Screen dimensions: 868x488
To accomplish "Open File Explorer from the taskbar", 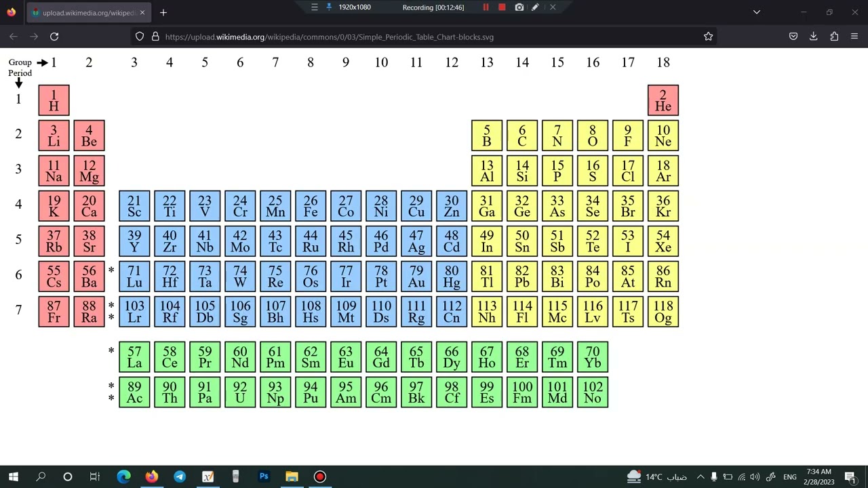I will [292, 476].
